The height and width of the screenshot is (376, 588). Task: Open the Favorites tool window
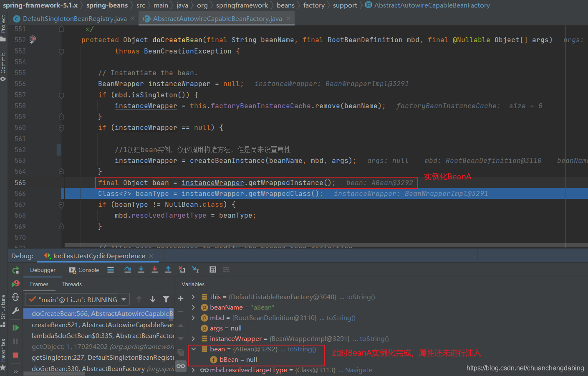[x=3, y=354]
